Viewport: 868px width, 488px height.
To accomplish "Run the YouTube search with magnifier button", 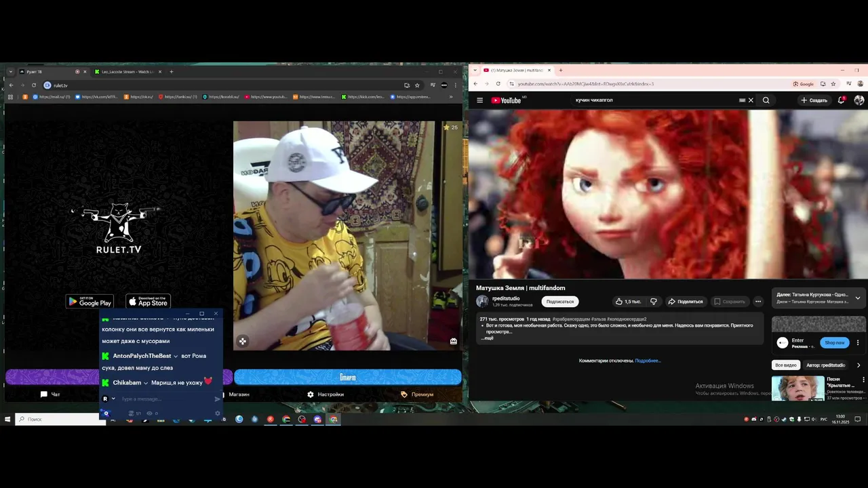I will point(766,100).
